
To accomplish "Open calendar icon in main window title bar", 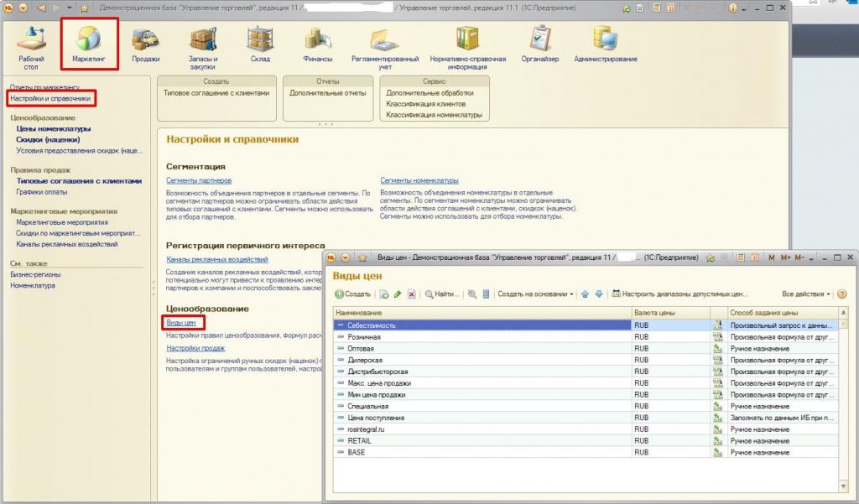I will [670, 8].
